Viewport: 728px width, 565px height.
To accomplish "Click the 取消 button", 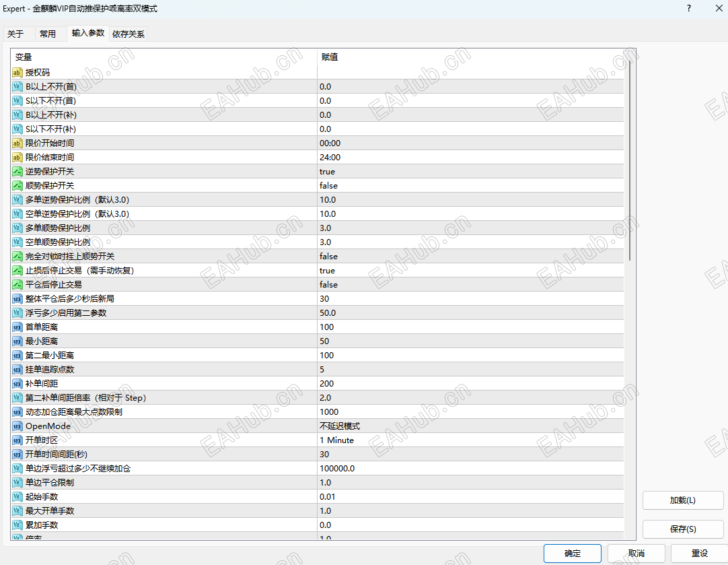I will click(x=636, y=554).
